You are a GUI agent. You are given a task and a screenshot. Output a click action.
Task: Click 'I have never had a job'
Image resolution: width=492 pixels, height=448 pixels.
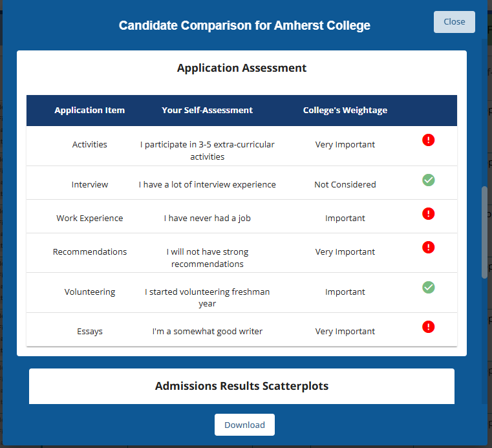pos(207,218)
